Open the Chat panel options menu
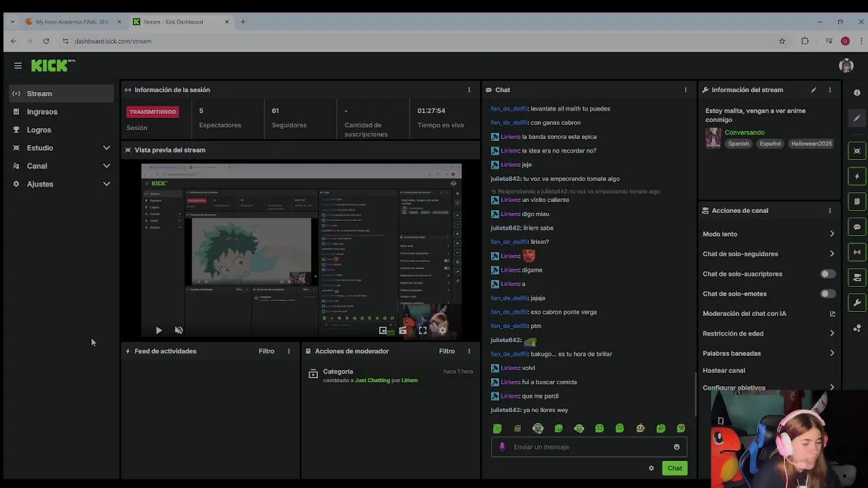 pos(686,89)
